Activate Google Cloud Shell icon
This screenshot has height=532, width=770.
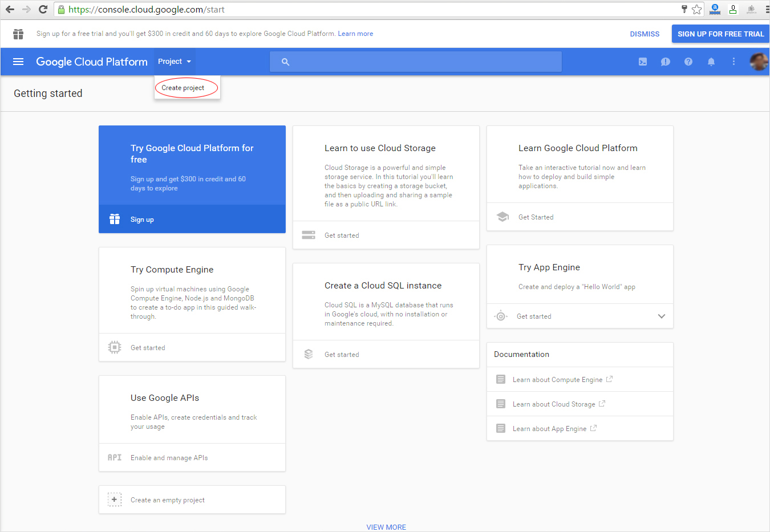pos(643,62)
